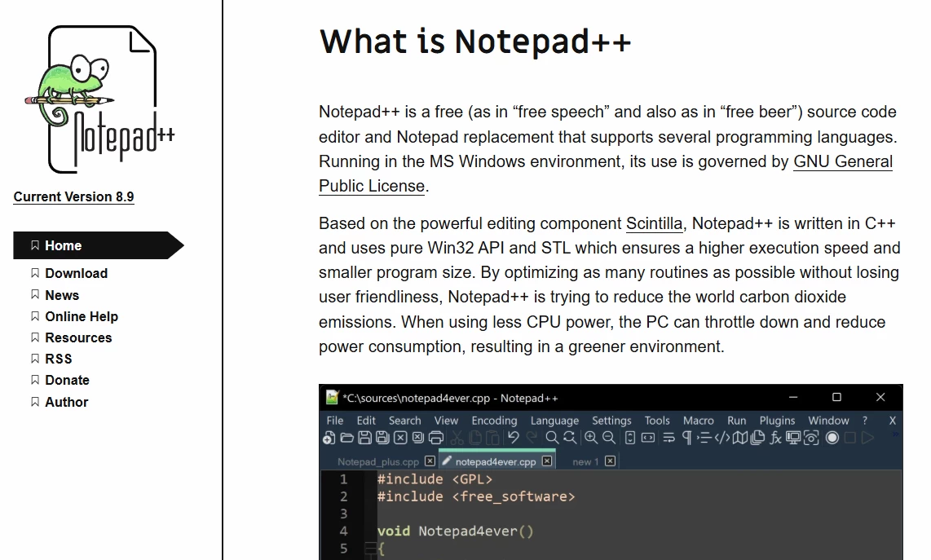Click the Open folder icon in the toolbar
Screen dimensions: 931x560
[346, 438]
